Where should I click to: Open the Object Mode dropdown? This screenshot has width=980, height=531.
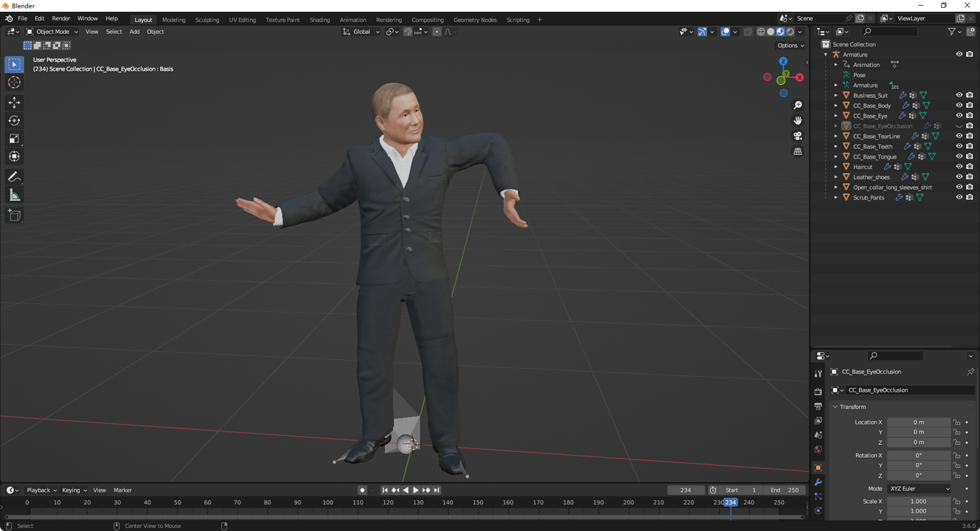[x=52, y=31]
